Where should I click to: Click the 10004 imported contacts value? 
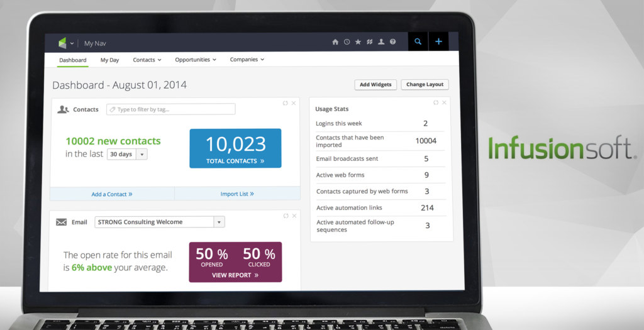point(426,141)
